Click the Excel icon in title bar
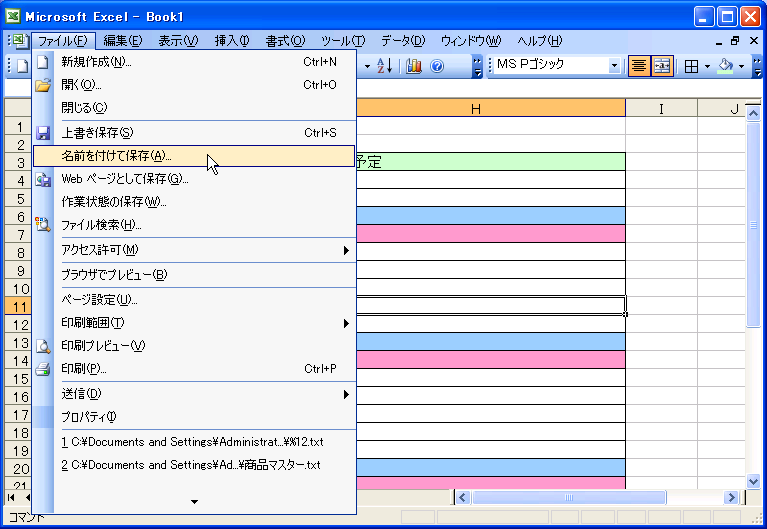Screen dimensions: 767x529 (13, 16)
